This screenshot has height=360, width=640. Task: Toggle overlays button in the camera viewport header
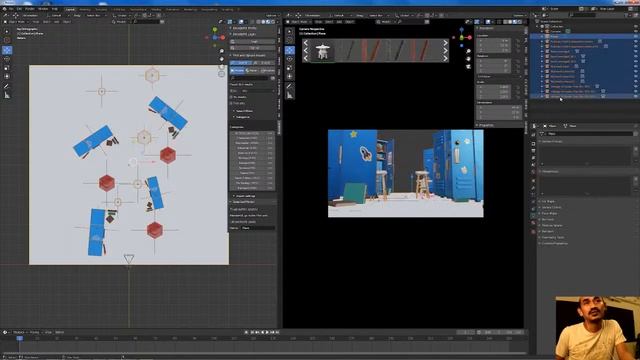[489, 22]
